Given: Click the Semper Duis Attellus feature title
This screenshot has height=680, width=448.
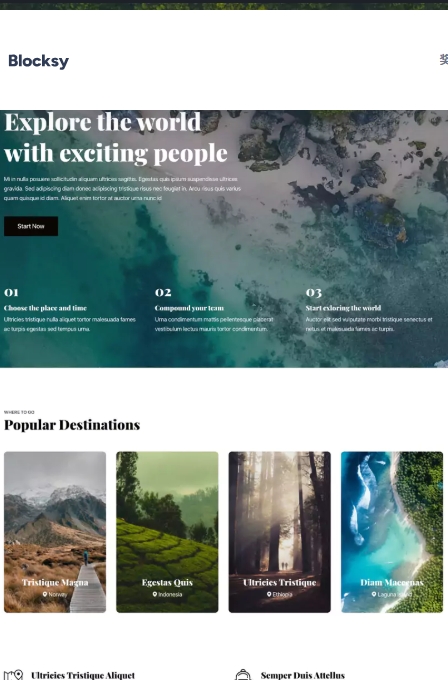Looking at the screenshot, I should click(x=303, y=675).
